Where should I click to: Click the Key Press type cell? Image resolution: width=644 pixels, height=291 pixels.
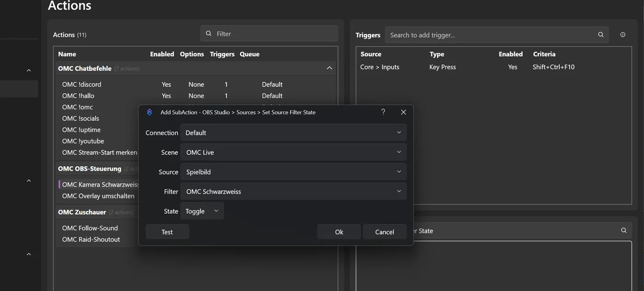pos(443,67)
